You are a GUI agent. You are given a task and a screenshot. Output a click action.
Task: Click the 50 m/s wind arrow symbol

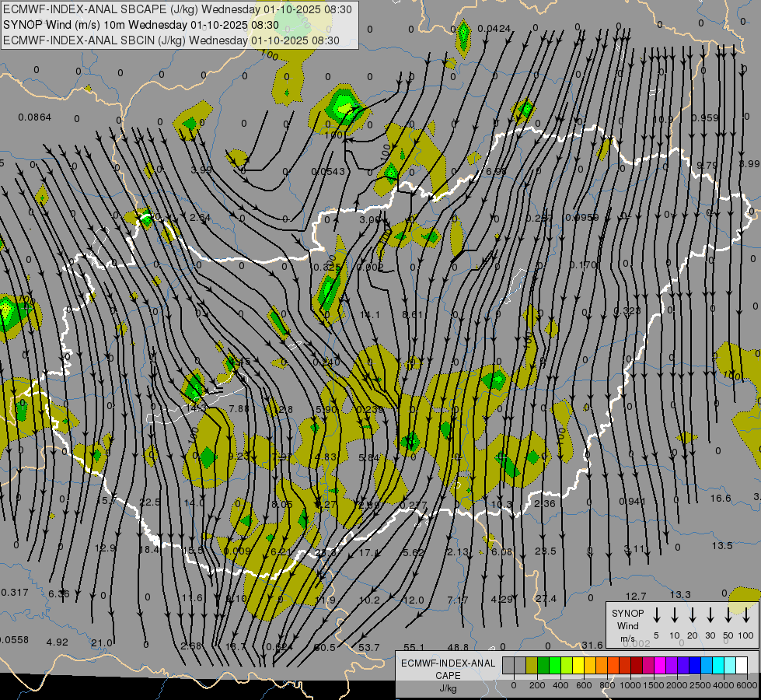pos(728,615)
